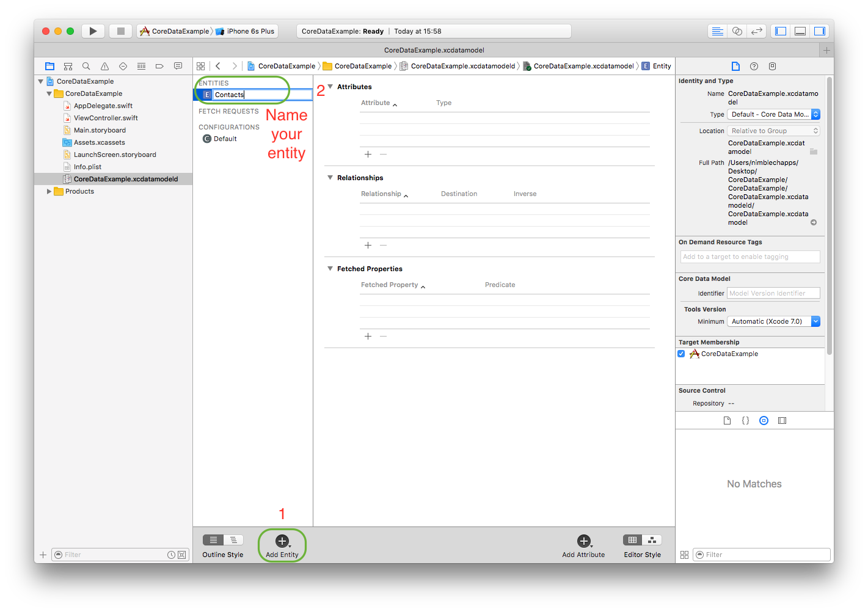
Task: Show the Code Snippet library
Action: [x=745, y=420]
